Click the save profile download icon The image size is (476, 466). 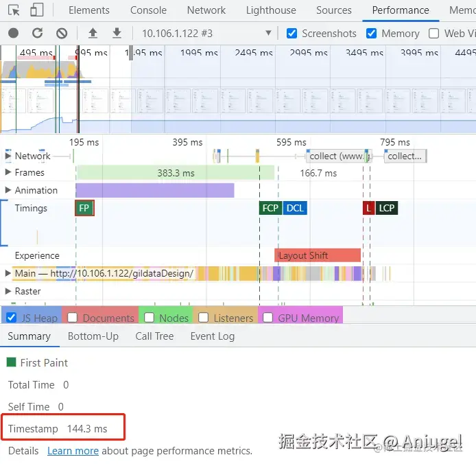pos(117,33)
